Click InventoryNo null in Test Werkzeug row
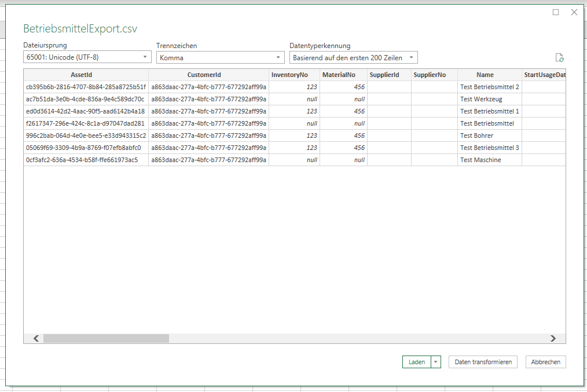Image resolution: width=587 pixels, height=392 pixels. pyautogui.click(x=294, y=99)
